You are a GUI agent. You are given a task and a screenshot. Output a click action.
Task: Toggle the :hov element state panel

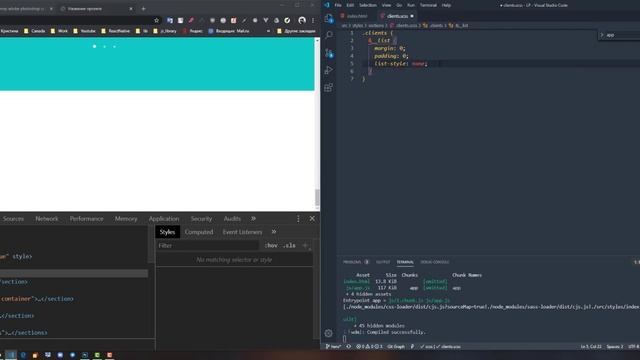click(x=271, y=245)
